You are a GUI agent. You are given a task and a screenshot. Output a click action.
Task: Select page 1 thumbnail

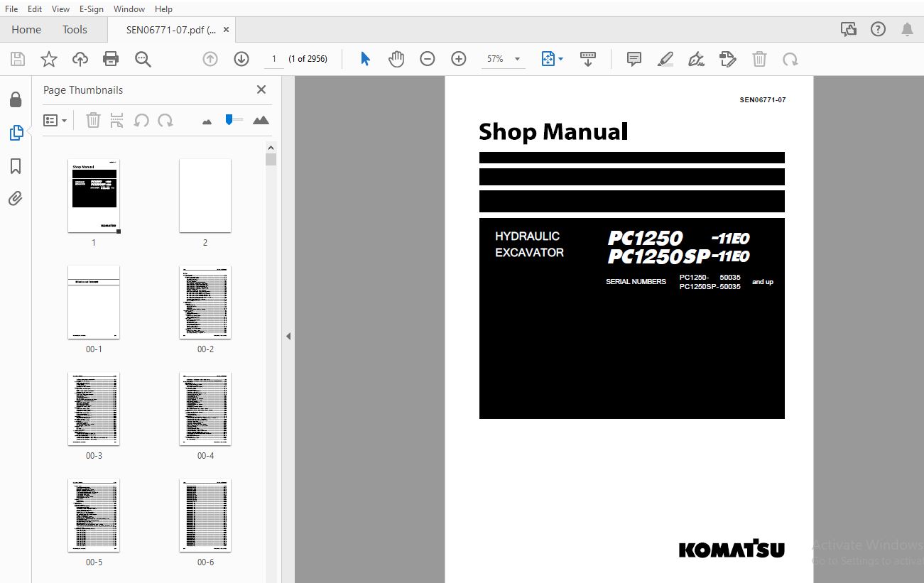click(x=94, y=196)
